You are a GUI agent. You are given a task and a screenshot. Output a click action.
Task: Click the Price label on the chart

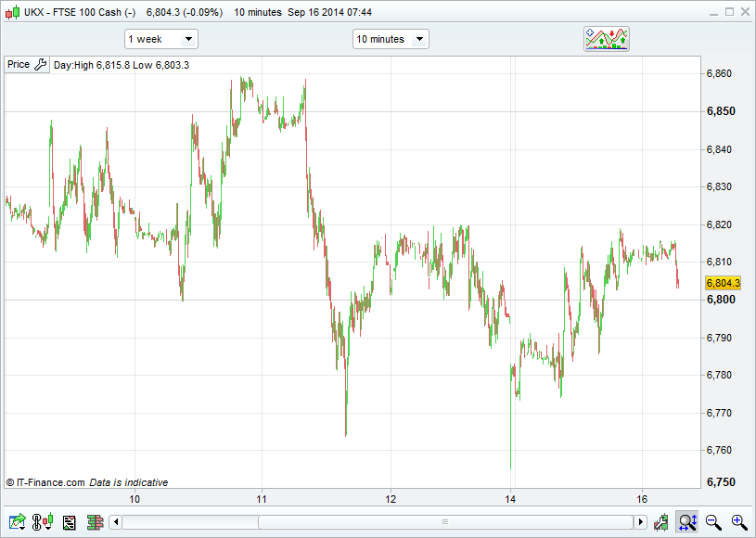click(x=19, y=65)
